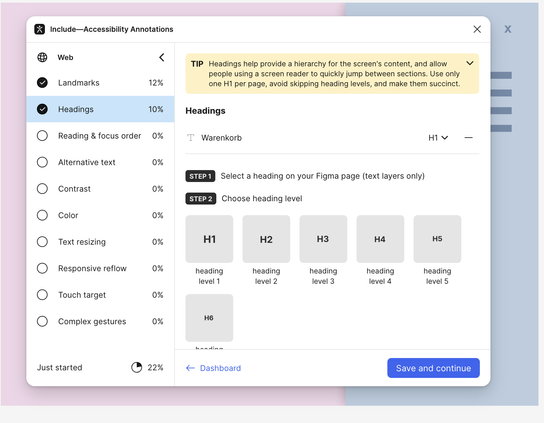Click the Include plugin logo icon
This screenshot has width=544, height=423.
[x=40, y=29]
